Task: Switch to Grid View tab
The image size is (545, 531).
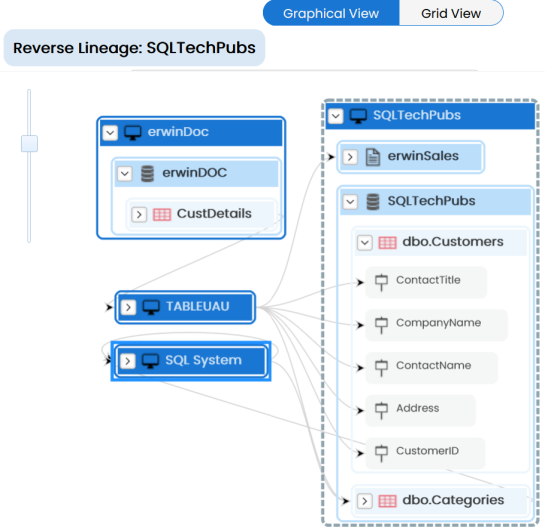Action: click(x=451, y=14)
